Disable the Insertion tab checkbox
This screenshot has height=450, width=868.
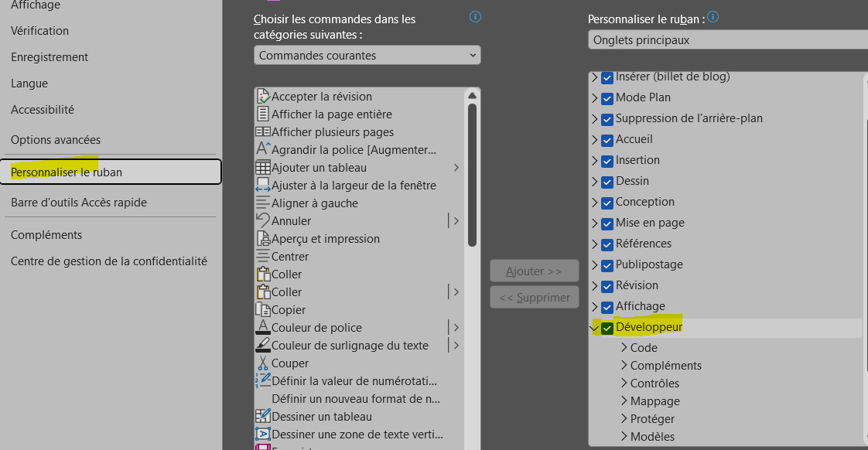coord(607,161)
